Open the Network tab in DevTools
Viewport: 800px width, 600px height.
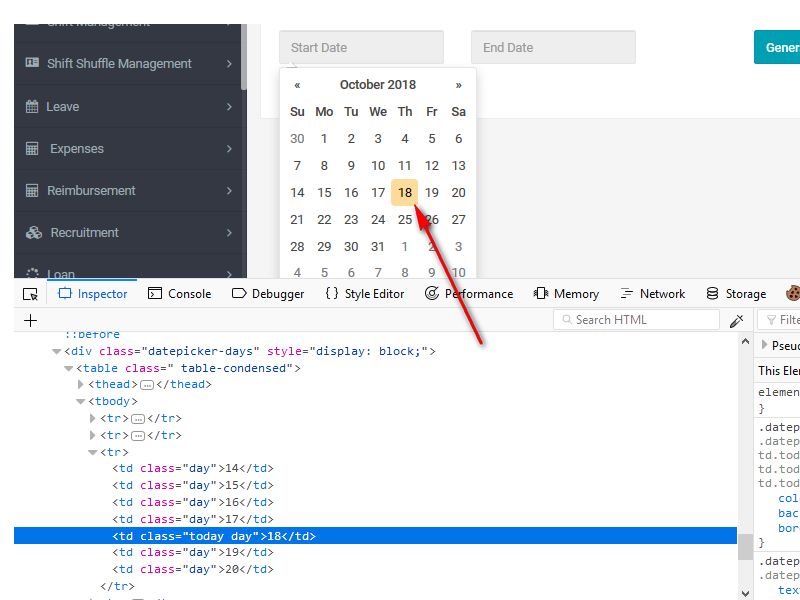[x=653, y=293]
